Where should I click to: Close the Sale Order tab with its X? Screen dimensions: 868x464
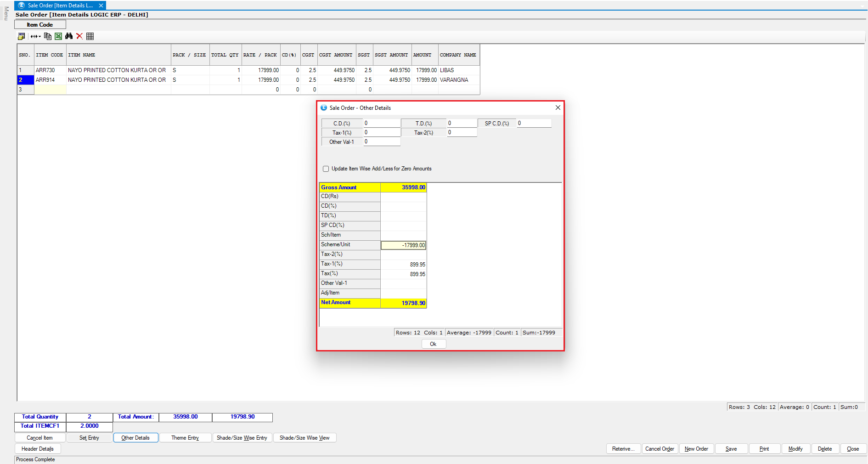point(101,6)
